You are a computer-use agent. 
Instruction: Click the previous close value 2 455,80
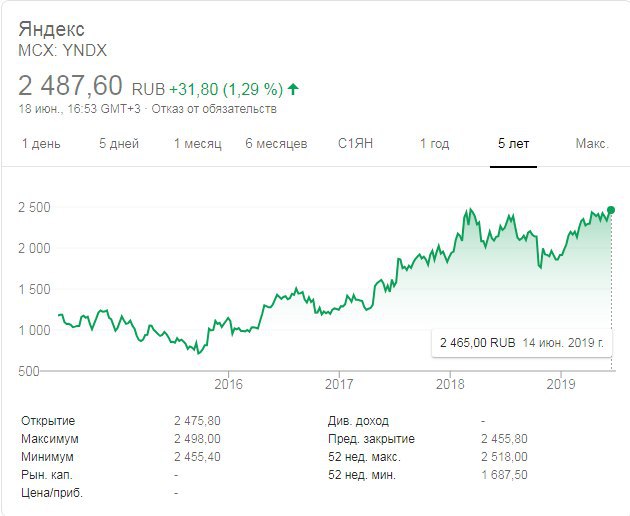click(504, 439)
